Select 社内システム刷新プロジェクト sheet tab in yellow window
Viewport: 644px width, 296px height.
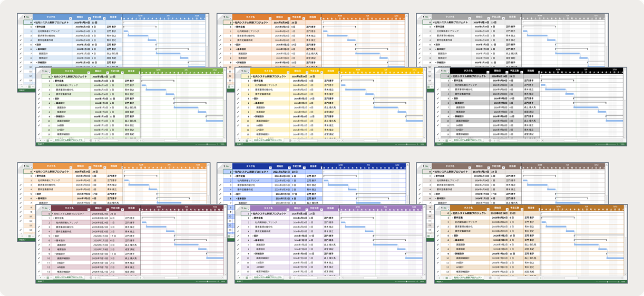tap(268, 140)
